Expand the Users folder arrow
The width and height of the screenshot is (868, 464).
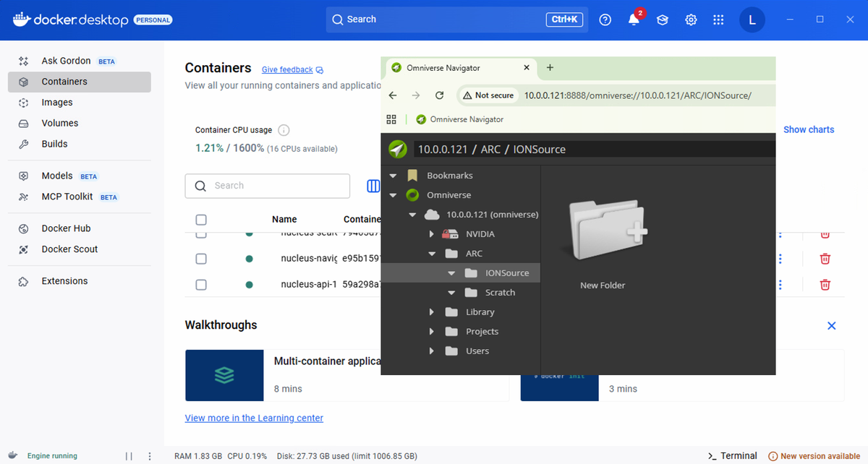pos(432,351)
